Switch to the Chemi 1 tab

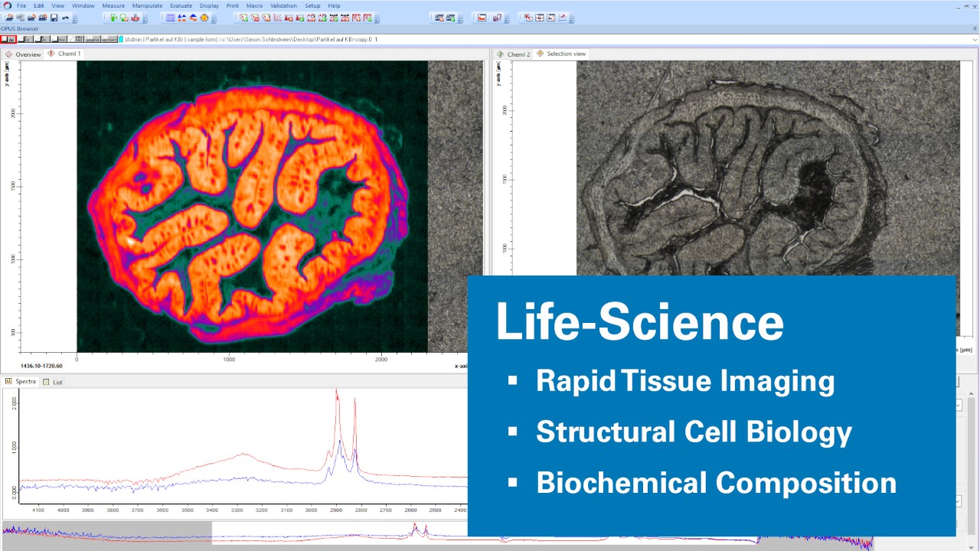64,54
